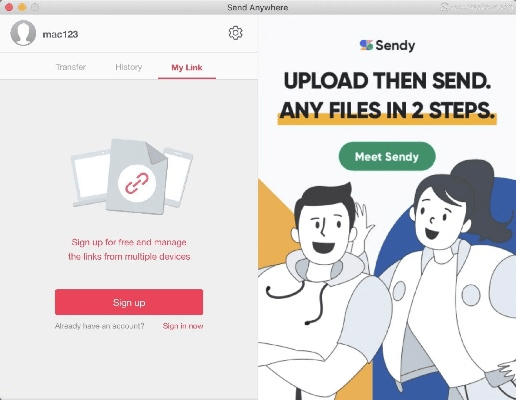Click the green Meet Sendy button
The width and height of the screenshot is (516, 400).
click(387, 156)
